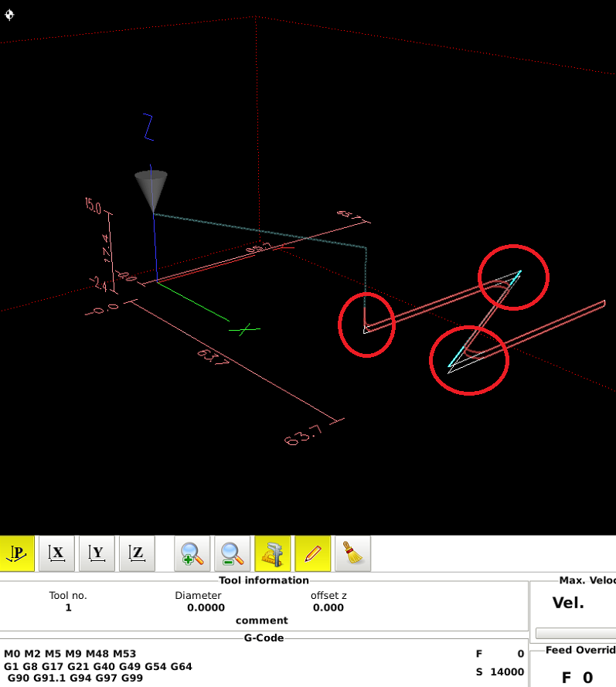This screenshot has height=687, width=616.
Task: Click the Feed Override label
Action: coord(580,650)
